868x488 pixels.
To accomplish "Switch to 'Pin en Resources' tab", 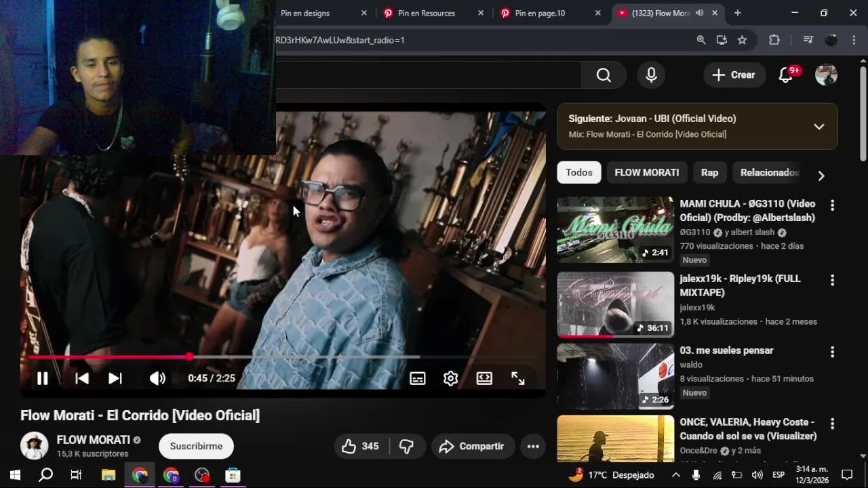I will (427, 13).
